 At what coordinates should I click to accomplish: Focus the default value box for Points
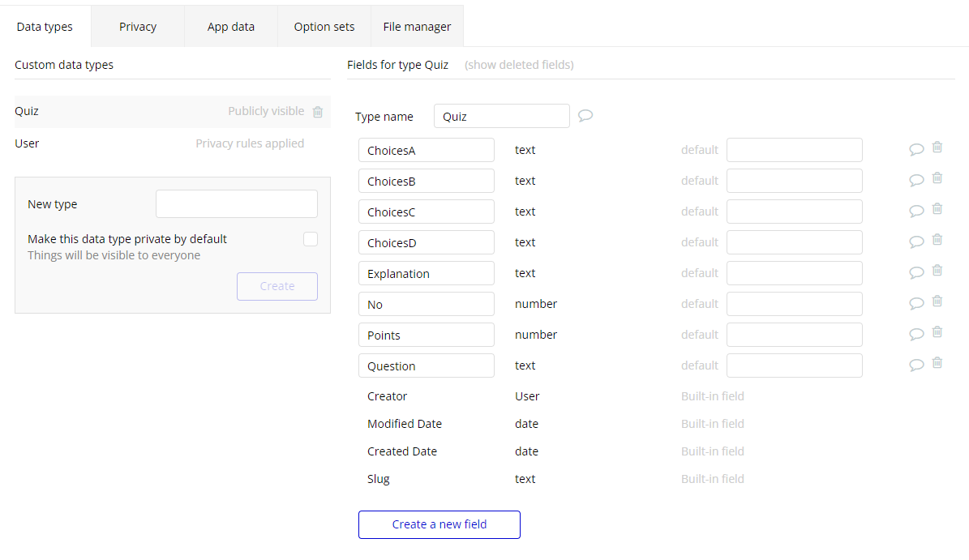pyautogui.click(x=794, y=335)
